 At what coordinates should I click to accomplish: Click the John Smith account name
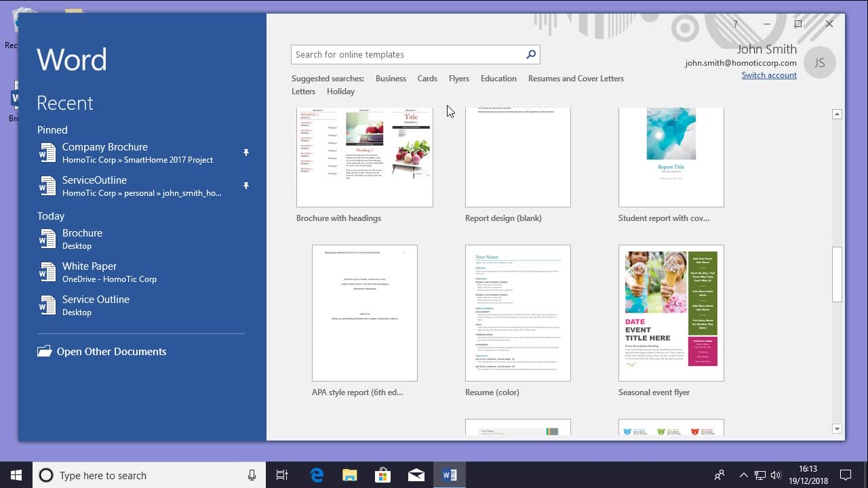(767, 49)
